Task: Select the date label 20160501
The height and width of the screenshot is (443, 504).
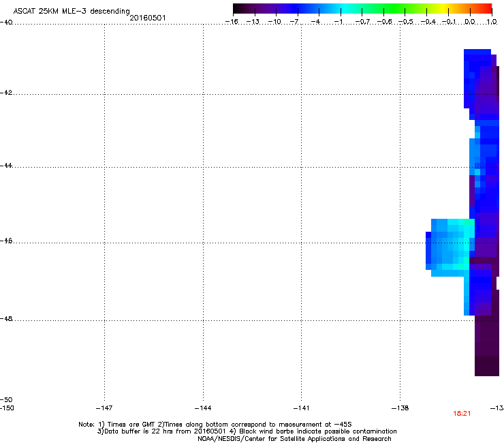Action: coord(148,18)
